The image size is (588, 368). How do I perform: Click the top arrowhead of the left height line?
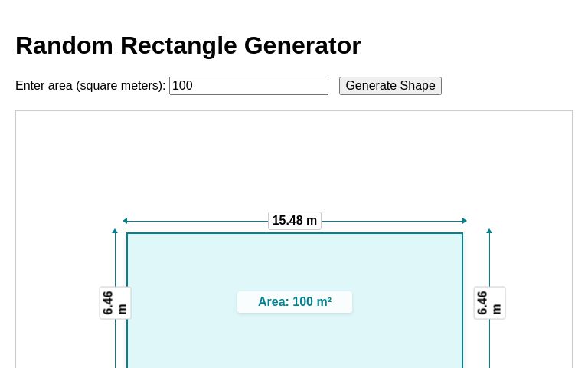115,231
